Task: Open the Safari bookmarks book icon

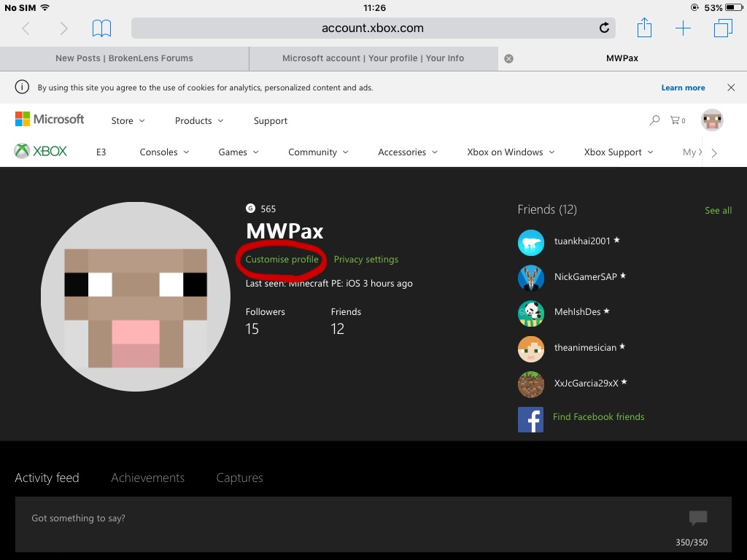Action: click(x=101, y=28)
